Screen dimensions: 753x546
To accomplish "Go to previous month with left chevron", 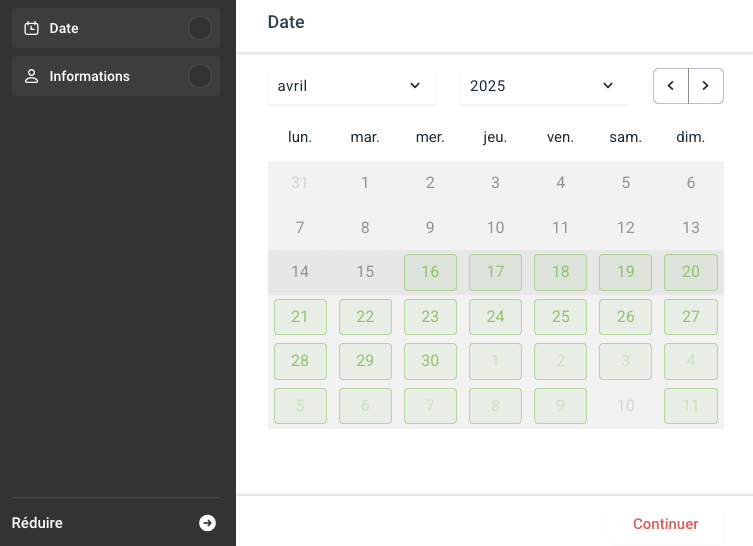I will pos(671,86).
